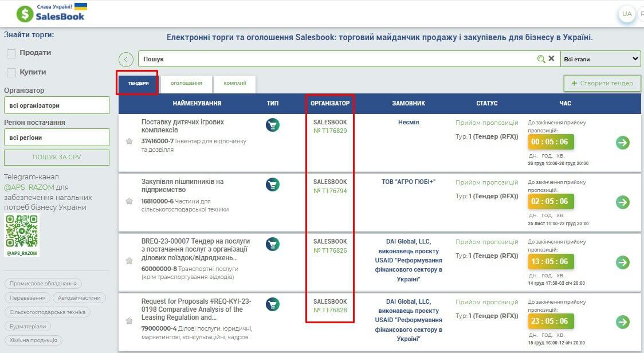Clear the search with the X icon

coord(552,58)
